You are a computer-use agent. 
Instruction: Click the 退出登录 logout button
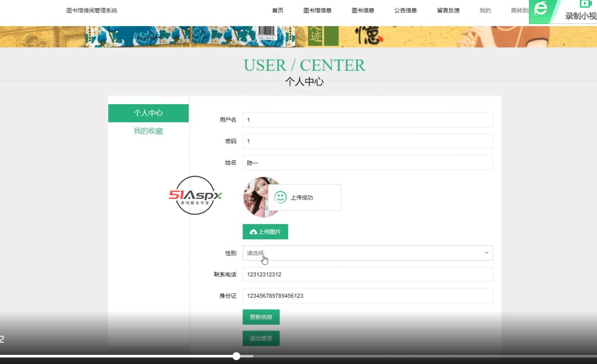(261, 338)
